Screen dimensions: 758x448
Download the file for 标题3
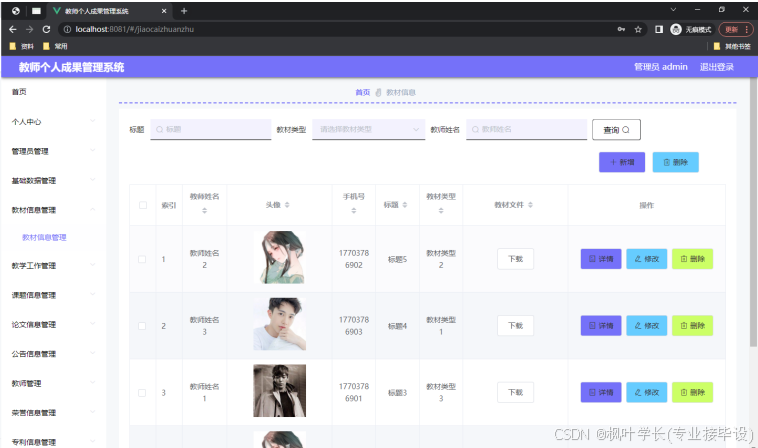tap(515, 392)
